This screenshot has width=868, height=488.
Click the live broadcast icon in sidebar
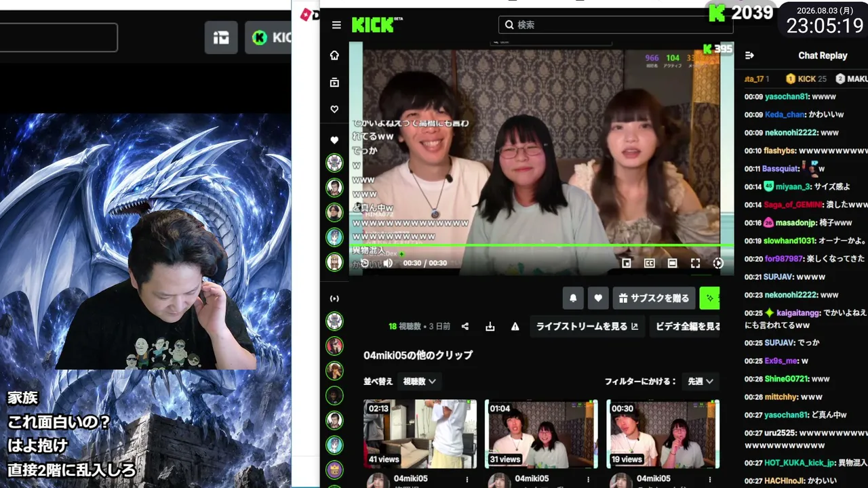(334, 298)
